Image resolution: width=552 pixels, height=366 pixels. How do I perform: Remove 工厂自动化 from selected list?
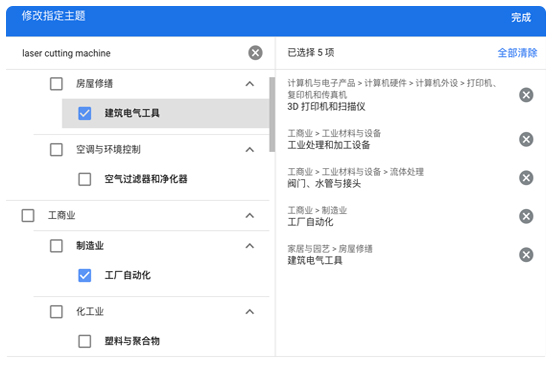click(x=526, y=216)
